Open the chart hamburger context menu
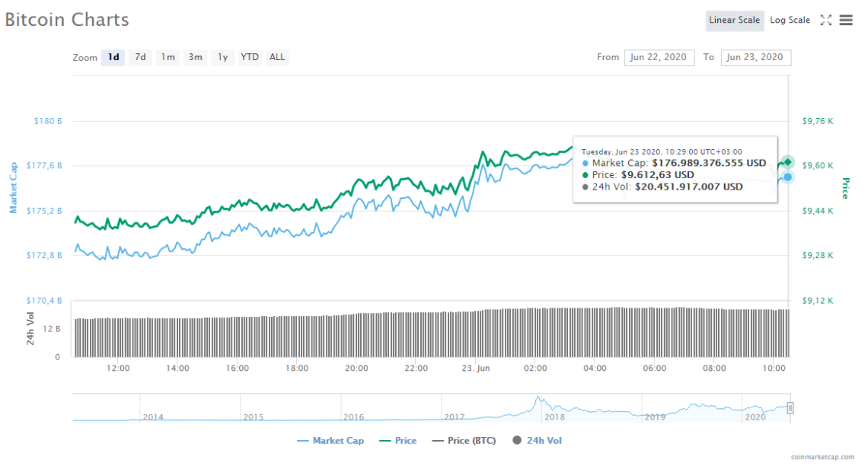Viewport: 868px width, 466px height. tap(846, 20)
